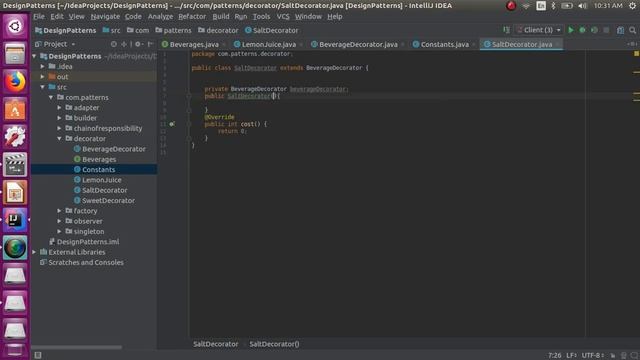Viewport: 640px width, 360px height.
Task: Click the Stop square button in toolbar
Action: coord(606,30)
